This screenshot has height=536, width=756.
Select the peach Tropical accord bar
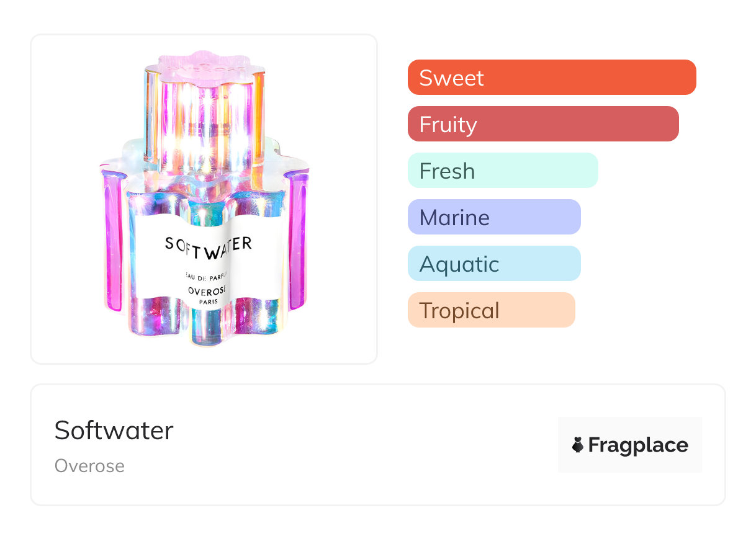(x=492, y=310)
